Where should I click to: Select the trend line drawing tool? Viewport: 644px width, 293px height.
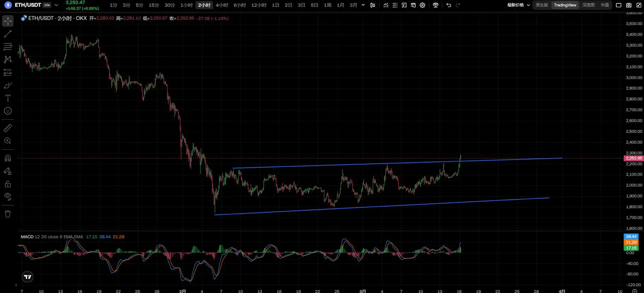pyautogui.click(x=8, y=34)
